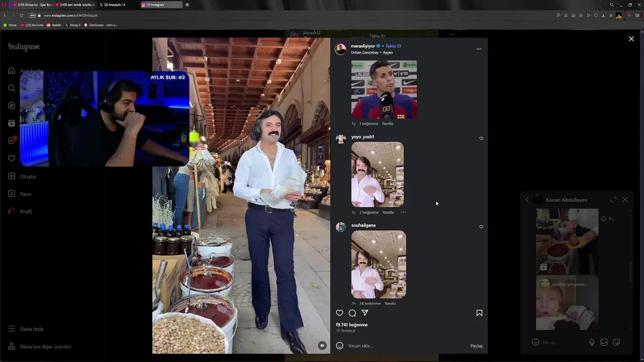Viewport: 644px width, 362px height.
Task: Open browser easy setup menu icon
Action: [611, 16]
